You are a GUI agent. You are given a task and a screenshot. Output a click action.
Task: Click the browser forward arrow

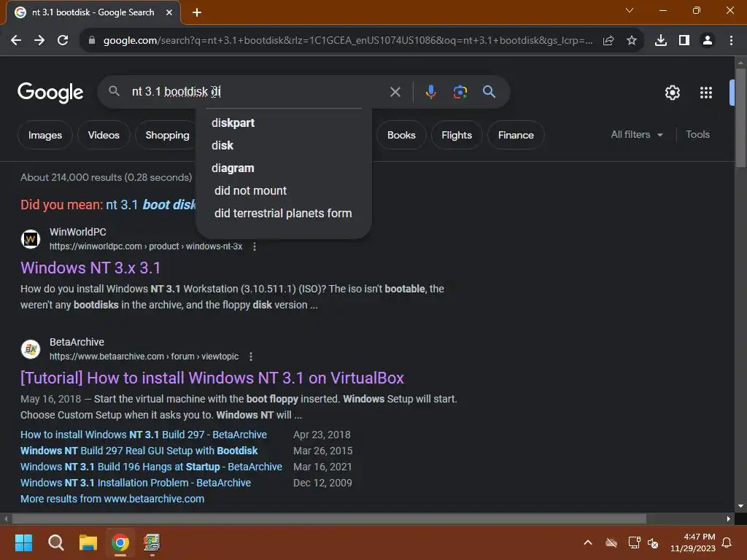39,41
